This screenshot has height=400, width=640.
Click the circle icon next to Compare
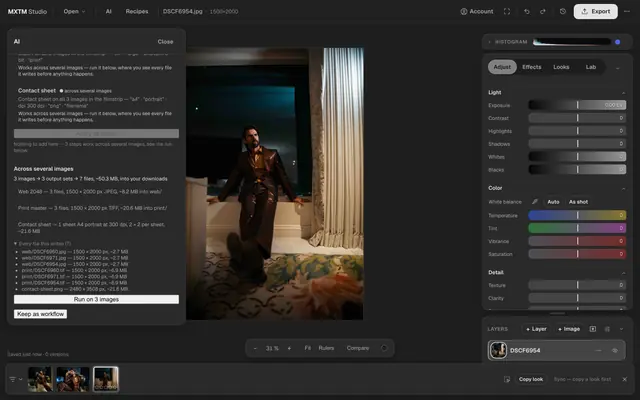coord(384,348)
